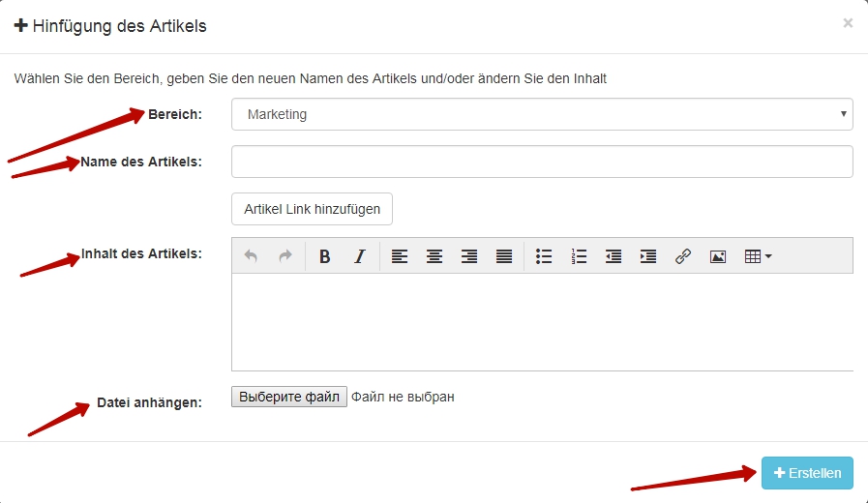
Task: Click the 'Bereich:' label
Action: pos(175,114)
